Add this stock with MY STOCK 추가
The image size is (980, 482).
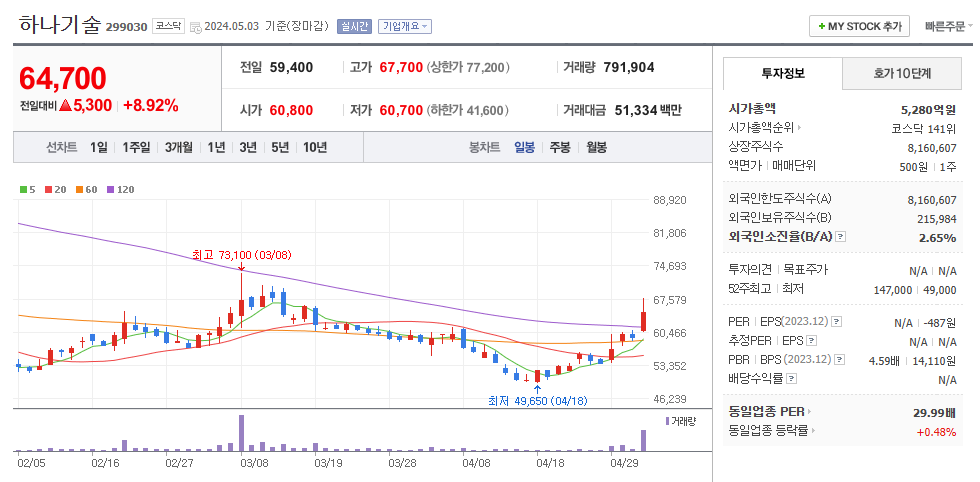[x=859, y=27]
